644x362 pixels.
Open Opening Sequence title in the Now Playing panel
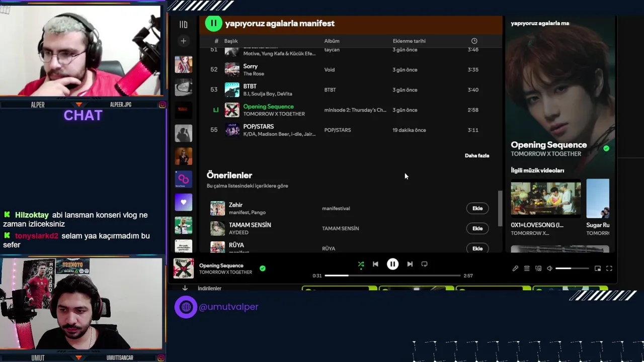pos(548,145)
